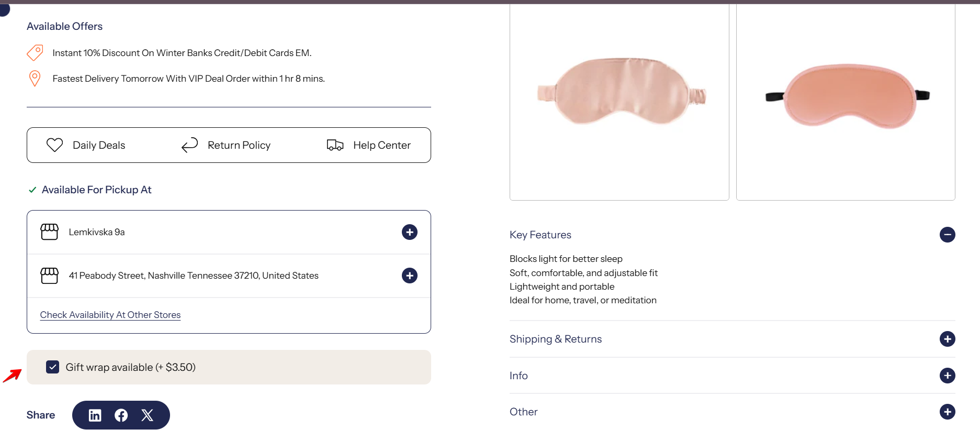This screenshot has height=440, width=980.
Task: Collapse the Key Features section
Action: click(947, 235)
